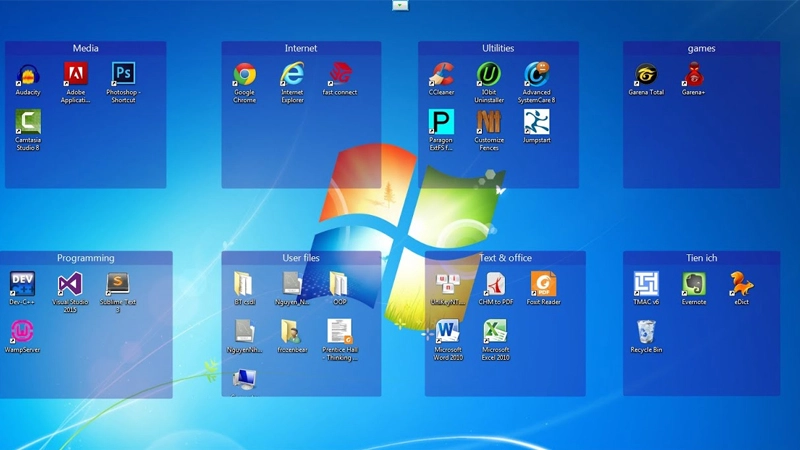Image resolution: width=800 pixels, height=450 pixels.
Task: Open Garena Total in the games fence
Action: point(646,74)
